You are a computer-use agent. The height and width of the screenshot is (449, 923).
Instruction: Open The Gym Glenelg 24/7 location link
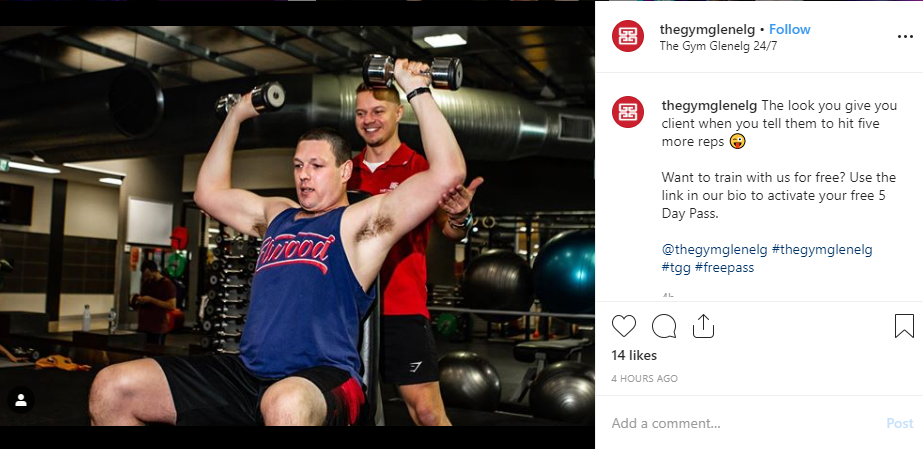pos(718,46)
